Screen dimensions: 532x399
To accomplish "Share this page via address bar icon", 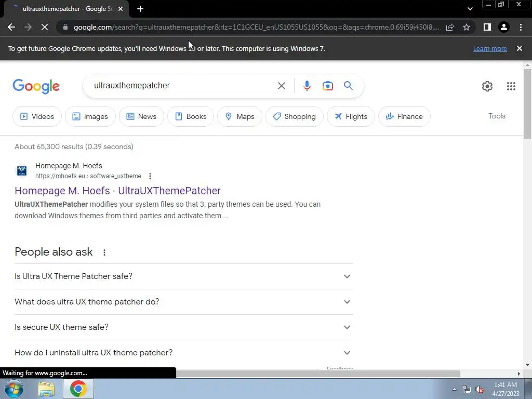I will (450, 27).
